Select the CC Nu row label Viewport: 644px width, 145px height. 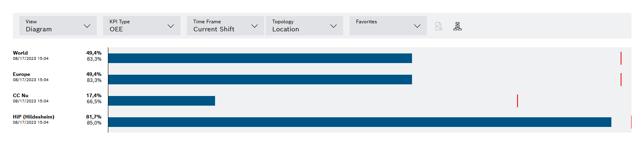[21, 95]
